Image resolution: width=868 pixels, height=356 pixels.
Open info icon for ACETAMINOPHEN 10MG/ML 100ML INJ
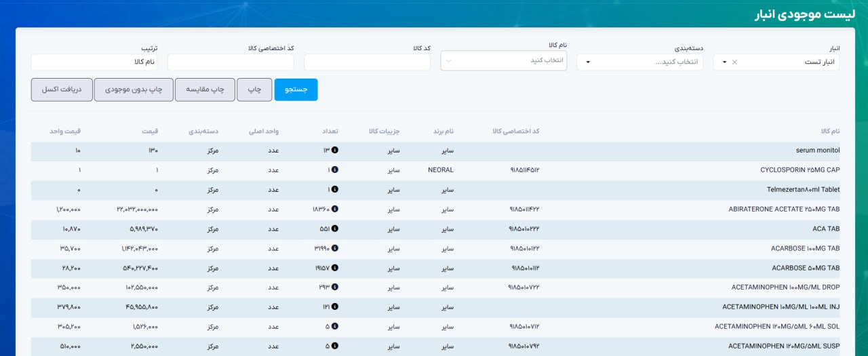point(335,307)
